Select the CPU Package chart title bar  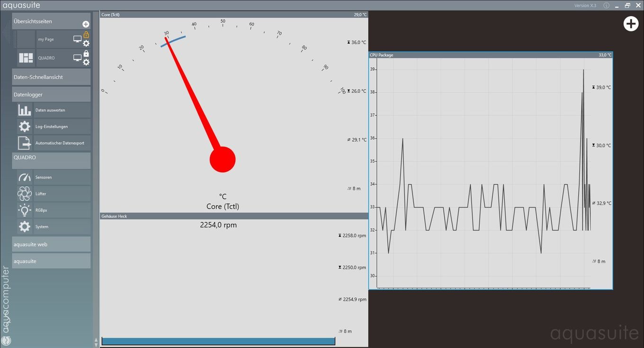point(491,55)
